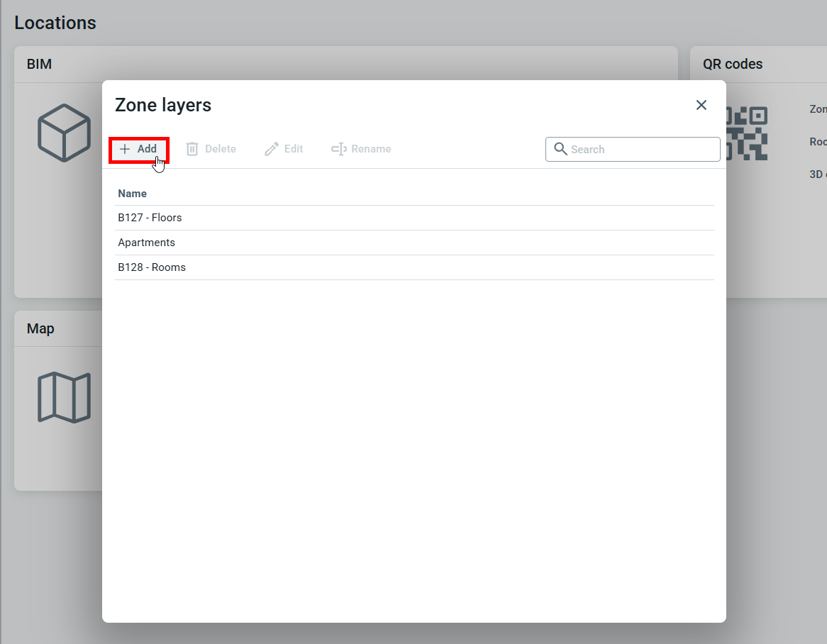The image size is (827, 644).
Task: Open the partially hidden Zone link in QR codes
Action: click(x=818, y=109)
